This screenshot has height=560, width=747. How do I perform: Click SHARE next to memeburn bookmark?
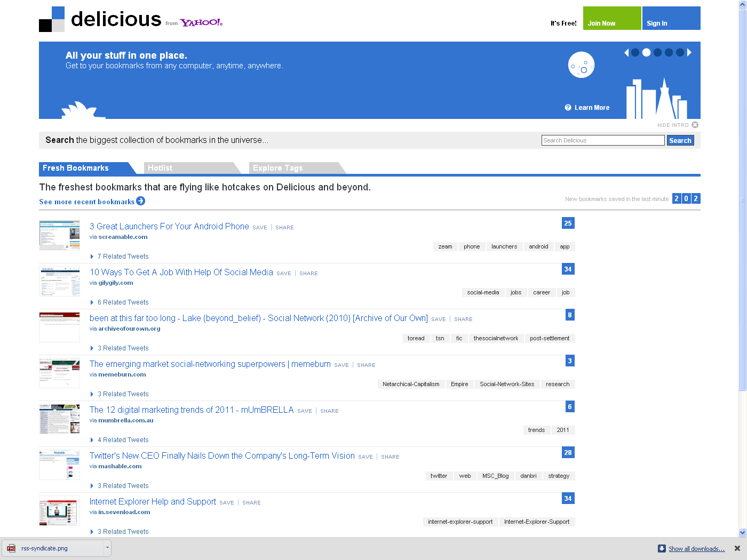point(366,365)
